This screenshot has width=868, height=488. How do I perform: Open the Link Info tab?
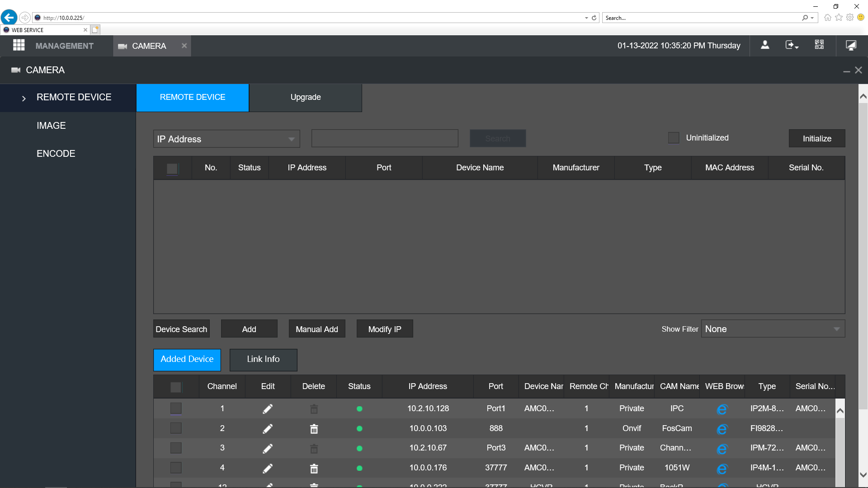click(263, 360)
